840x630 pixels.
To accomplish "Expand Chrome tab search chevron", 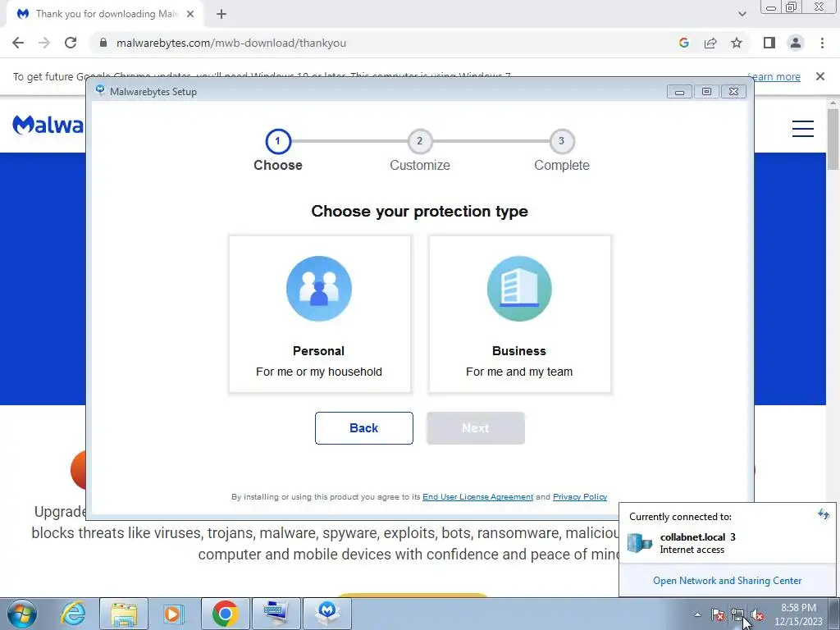I will (742, 14).
